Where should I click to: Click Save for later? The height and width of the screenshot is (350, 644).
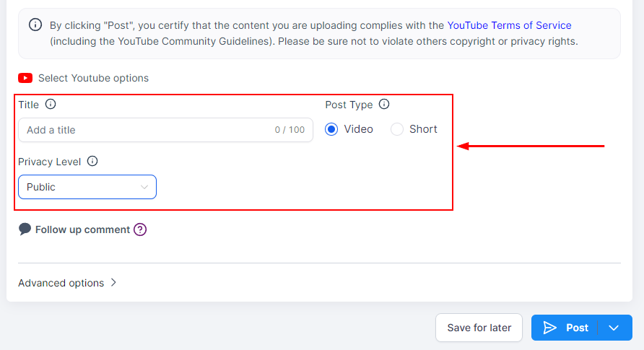(479, 328)
